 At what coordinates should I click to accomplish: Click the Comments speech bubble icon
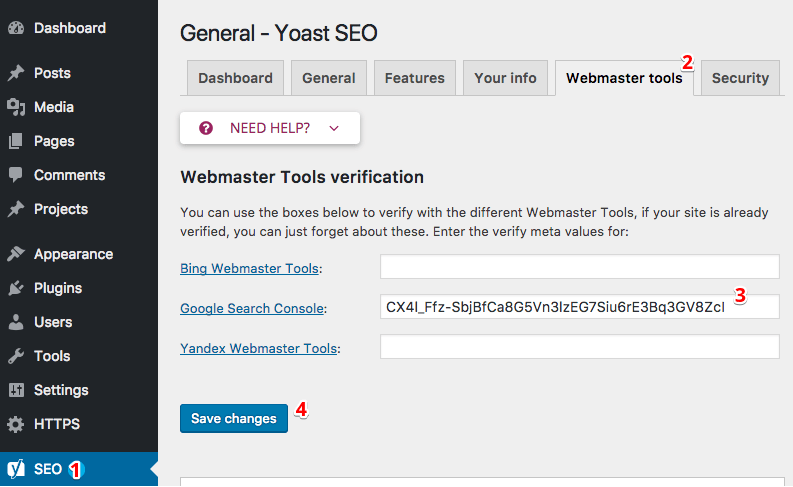tap(16, 175)
